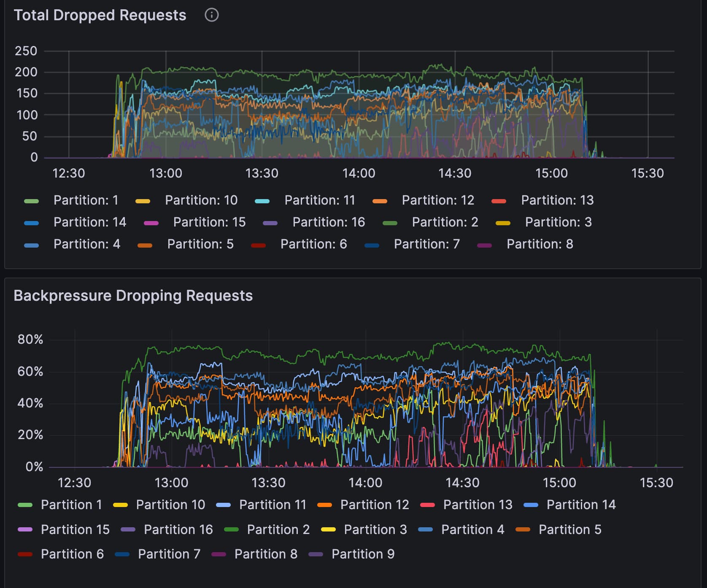Toggle visibility of Partition: 14 in top legend

(x=89, y=222)
